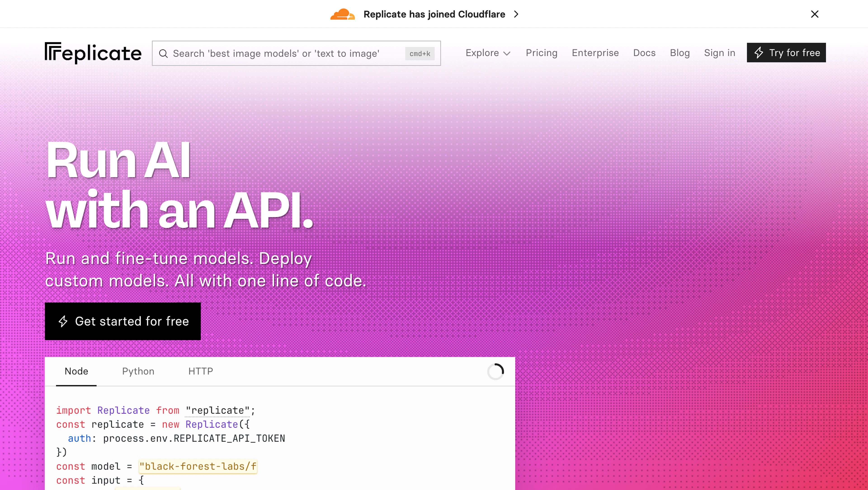Select the Node code tab
Screen dimensions: 868x490
pyautogui.click(x=76, y=371)
